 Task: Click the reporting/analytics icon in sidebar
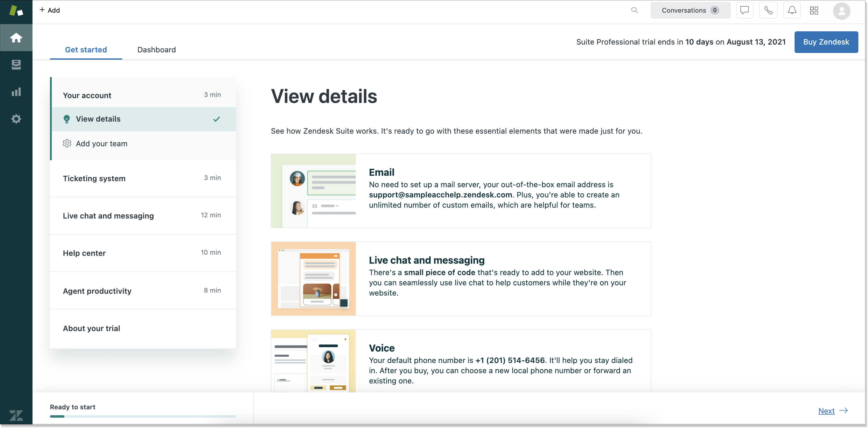coord(16,91)
